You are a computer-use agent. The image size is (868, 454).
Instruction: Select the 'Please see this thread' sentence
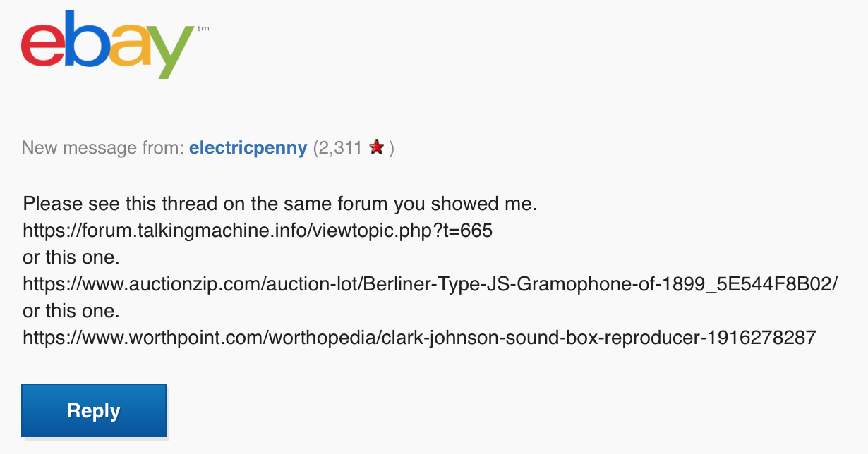[279, 204]
